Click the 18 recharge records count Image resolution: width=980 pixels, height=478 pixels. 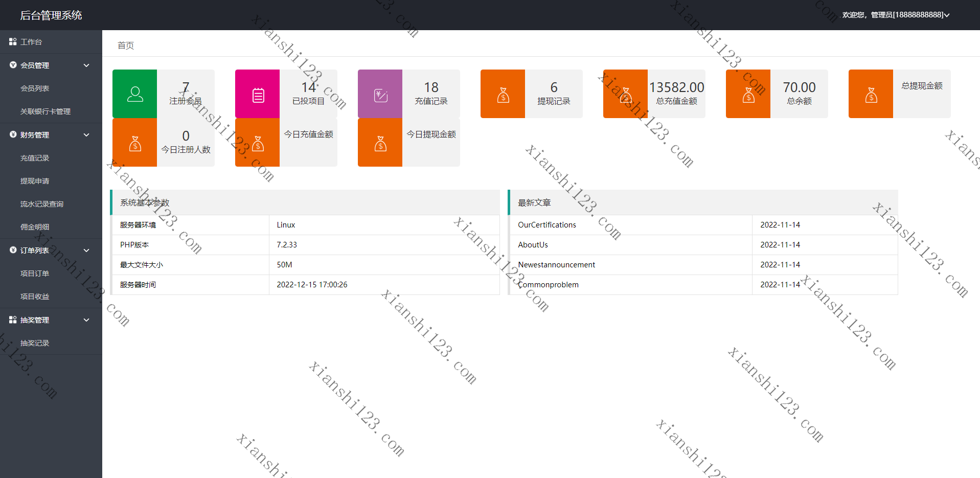click(431, 87)
